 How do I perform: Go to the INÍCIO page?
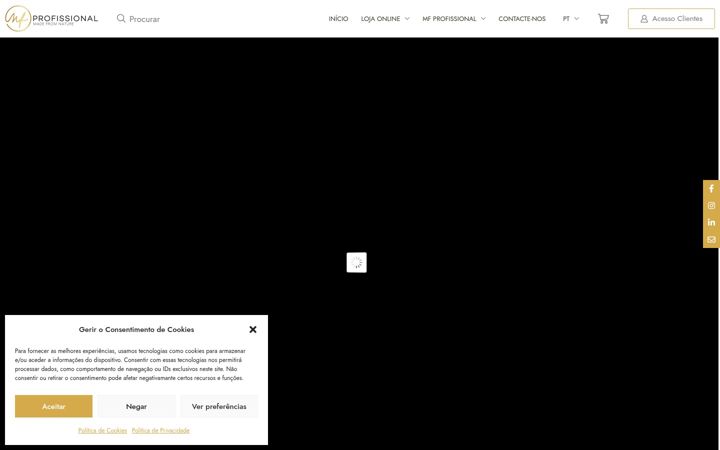[338, 19]
